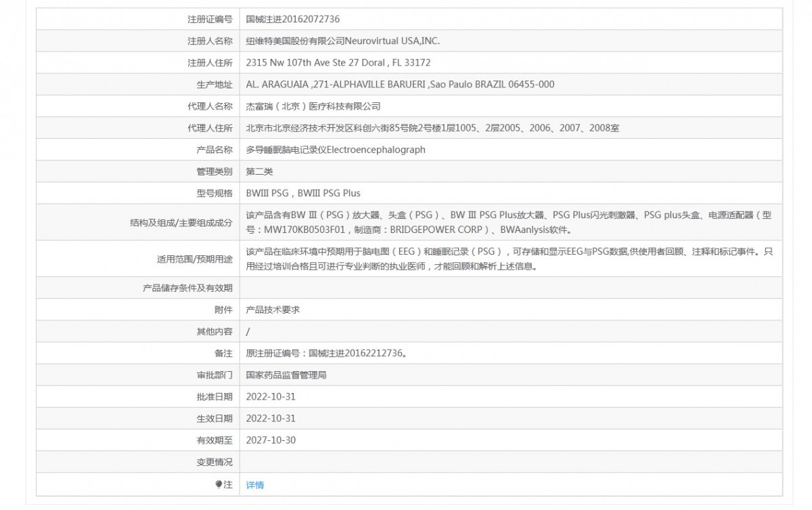Click the remark with original number 国械注进20162212736
Screen dimensions: 812x510
[327, 353]
